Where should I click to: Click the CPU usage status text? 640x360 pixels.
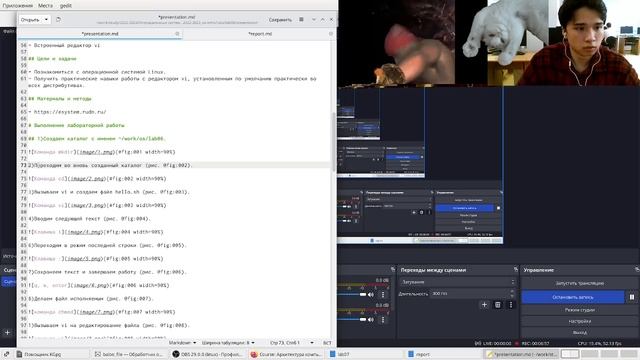599,344
